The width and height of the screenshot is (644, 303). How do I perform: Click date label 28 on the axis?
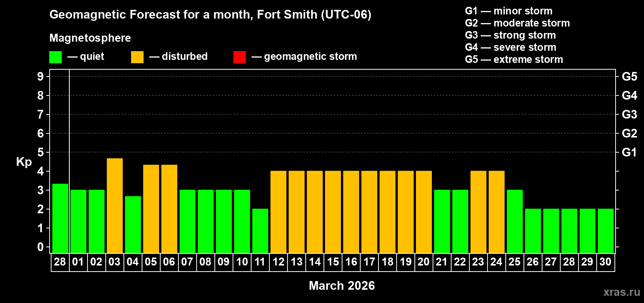click(x=60, y=262)
